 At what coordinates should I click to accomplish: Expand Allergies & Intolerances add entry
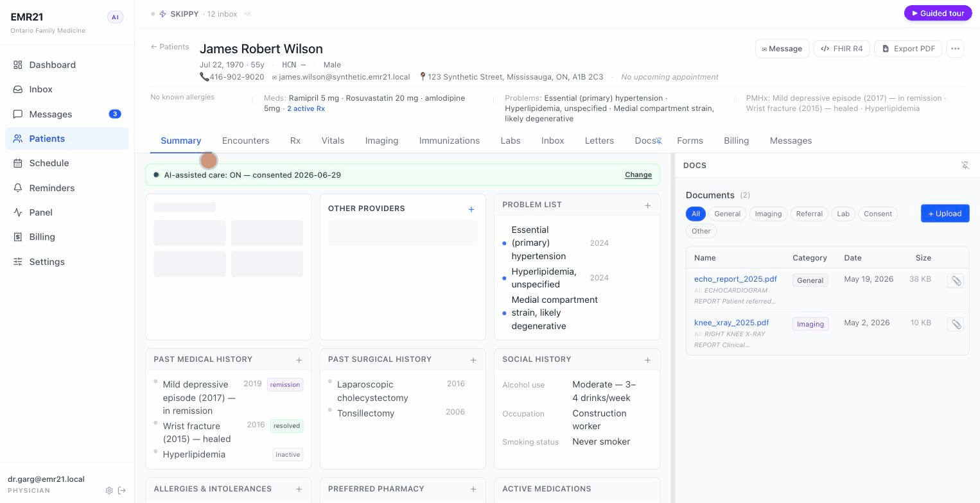click(299, 489)
